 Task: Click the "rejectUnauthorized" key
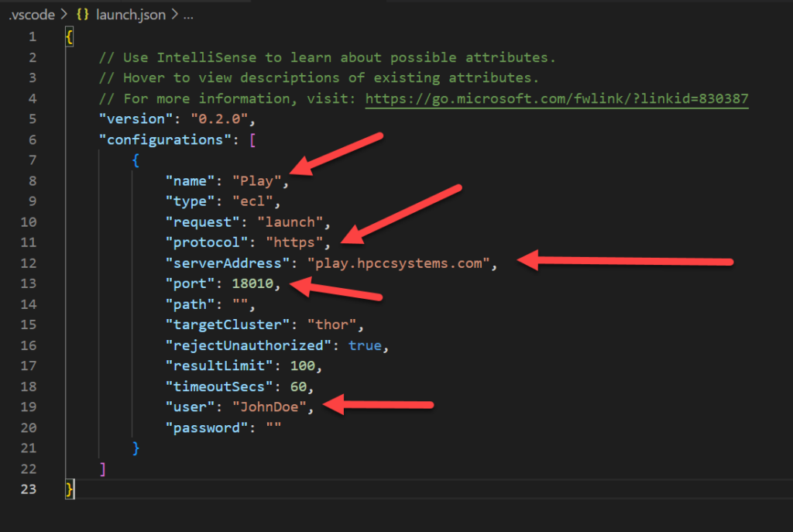248,345
